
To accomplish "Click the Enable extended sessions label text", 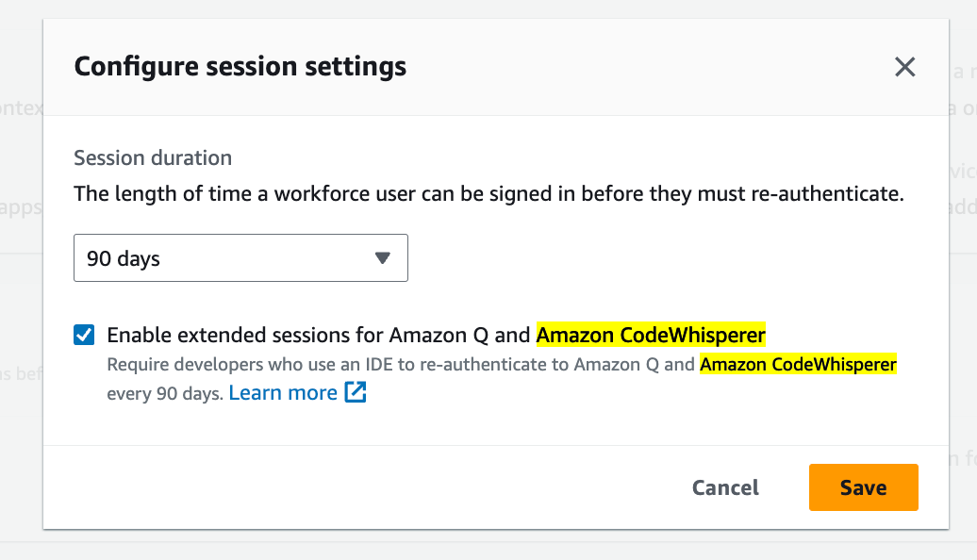I will pyautogui.click(x=436, y=335).
